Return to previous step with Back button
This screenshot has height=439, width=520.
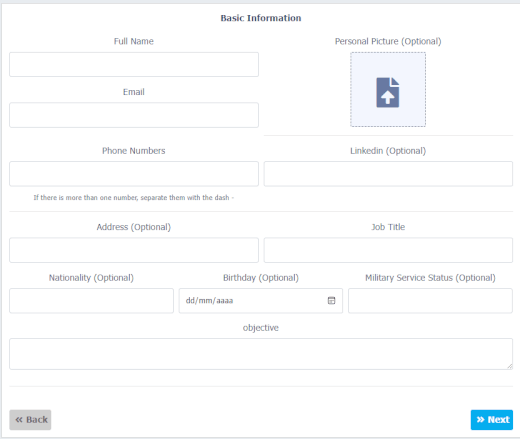click(x=30, y=420)
